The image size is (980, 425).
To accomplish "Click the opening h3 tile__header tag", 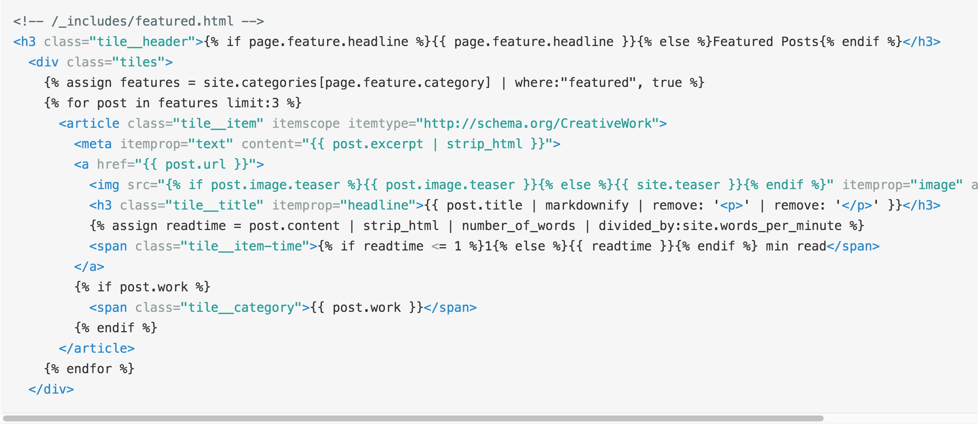I will click(109, 41).
